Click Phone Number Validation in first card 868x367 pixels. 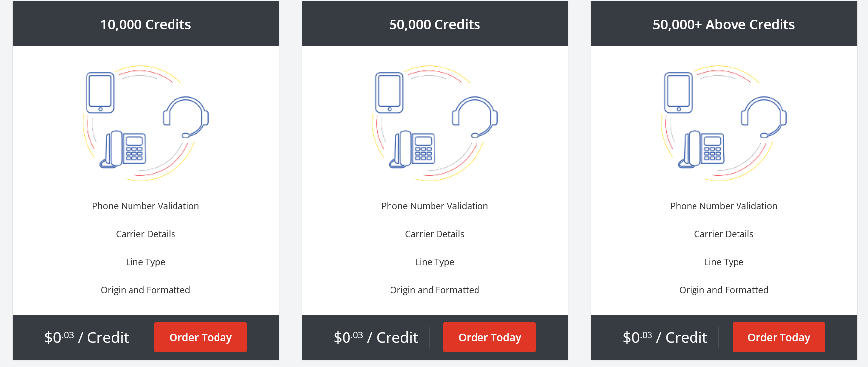[145, 206]
